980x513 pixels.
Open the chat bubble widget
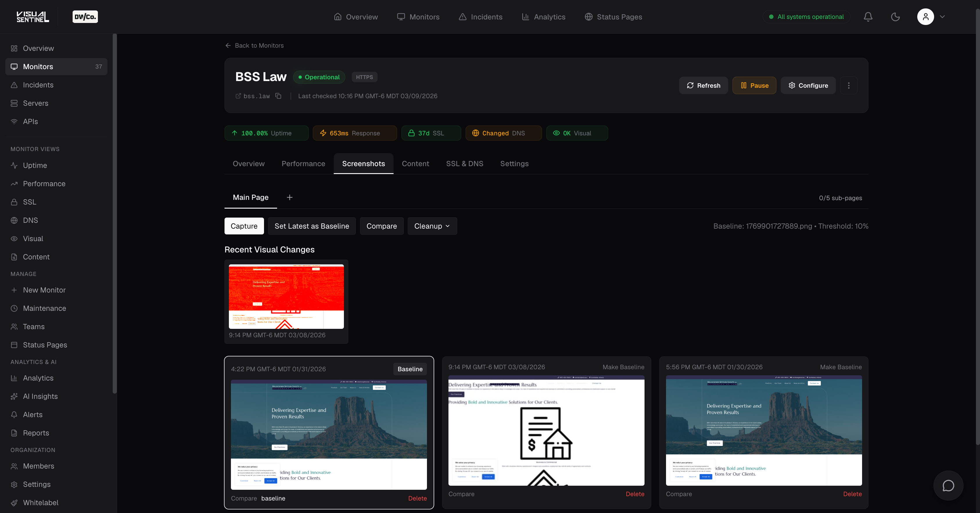coord(948,486)
